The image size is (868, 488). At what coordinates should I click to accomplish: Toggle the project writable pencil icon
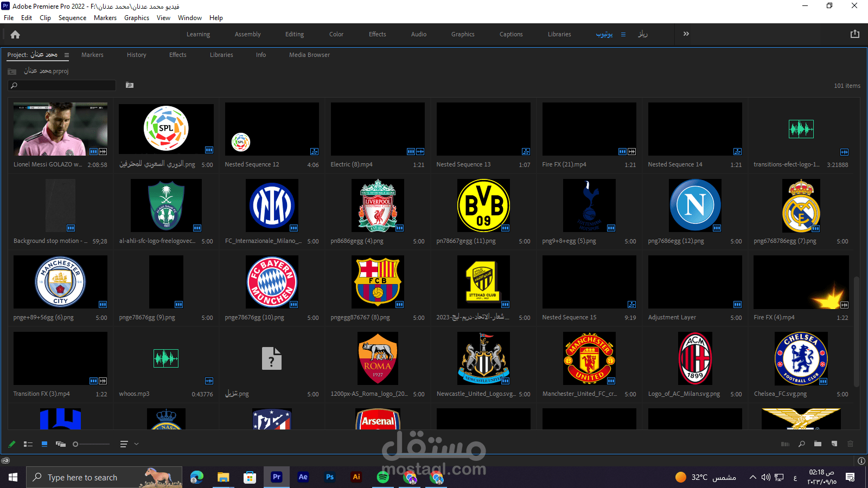12,444
